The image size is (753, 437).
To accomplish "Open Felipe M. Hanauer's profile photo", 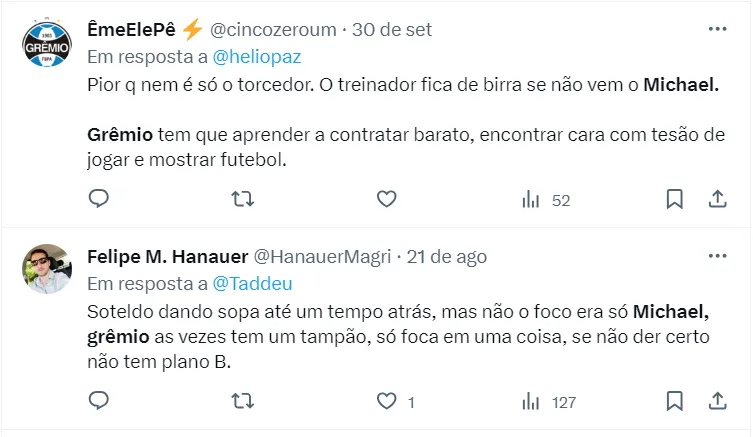I will coord(47,270).
